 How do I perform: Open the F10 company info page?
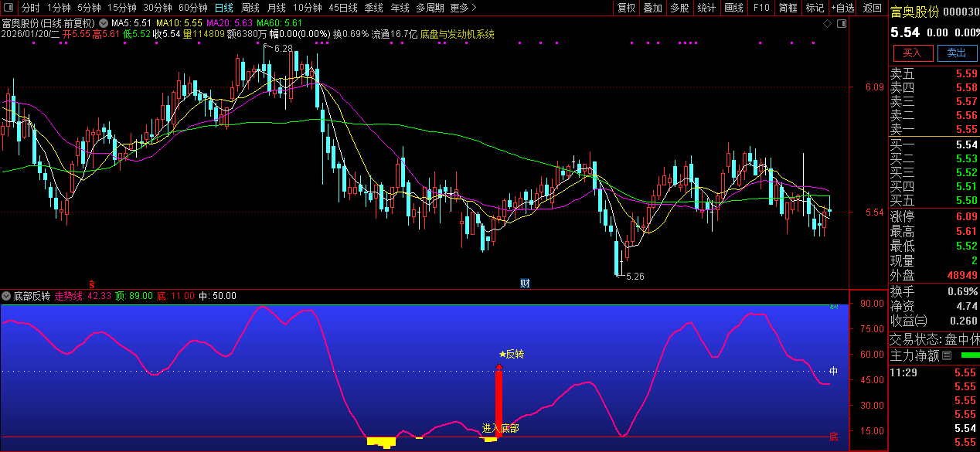point(761,8)
